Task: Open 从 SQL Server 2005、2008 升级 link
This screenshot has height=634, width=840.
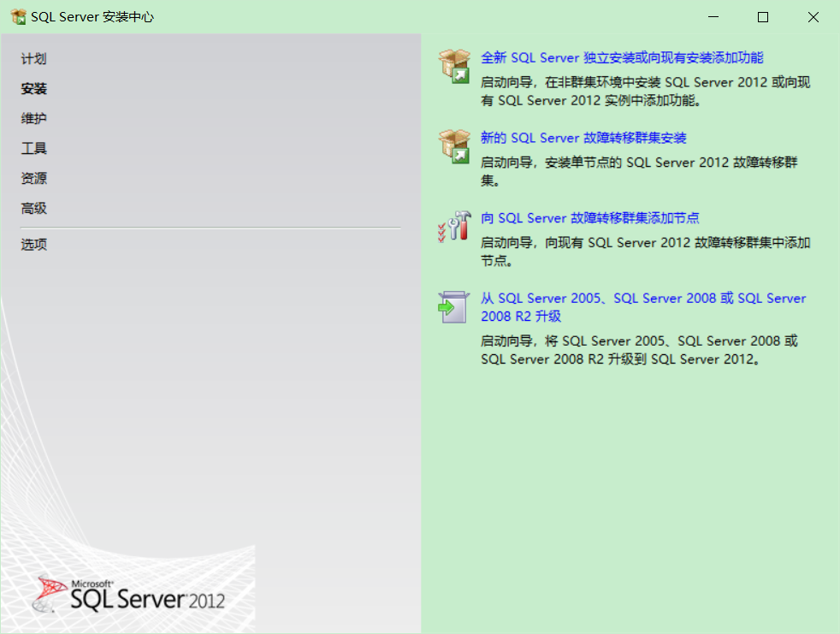Action: pyautogui.click(x=643, y=307)
